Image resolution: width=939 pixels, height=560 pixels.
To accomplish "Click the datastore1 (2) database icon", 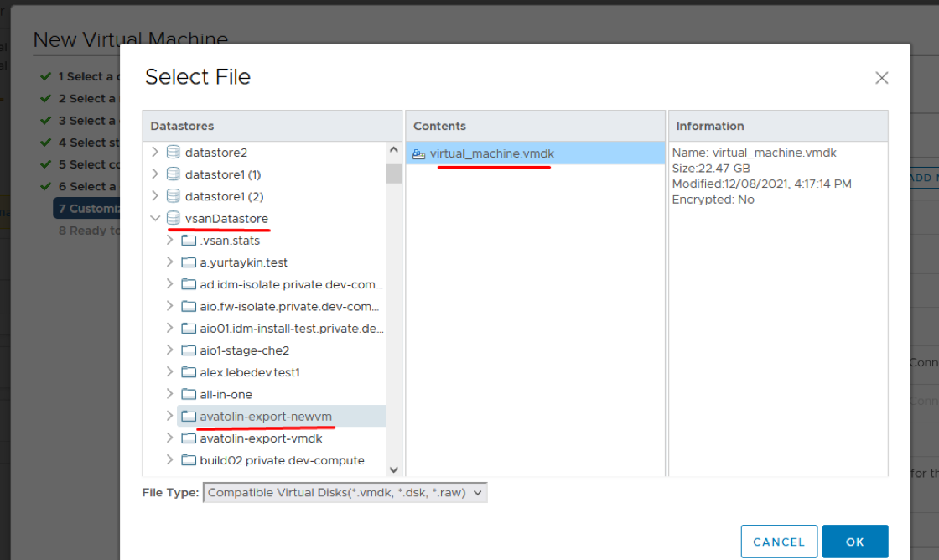I will (173, 196).
